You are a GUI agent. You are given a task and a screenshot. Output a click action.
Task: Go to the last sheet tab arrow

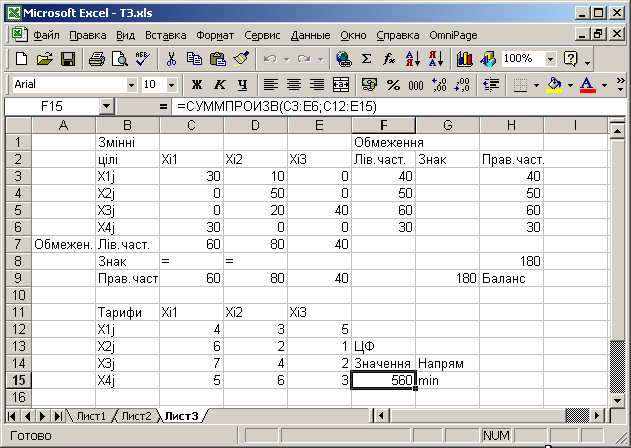point(58,416)
